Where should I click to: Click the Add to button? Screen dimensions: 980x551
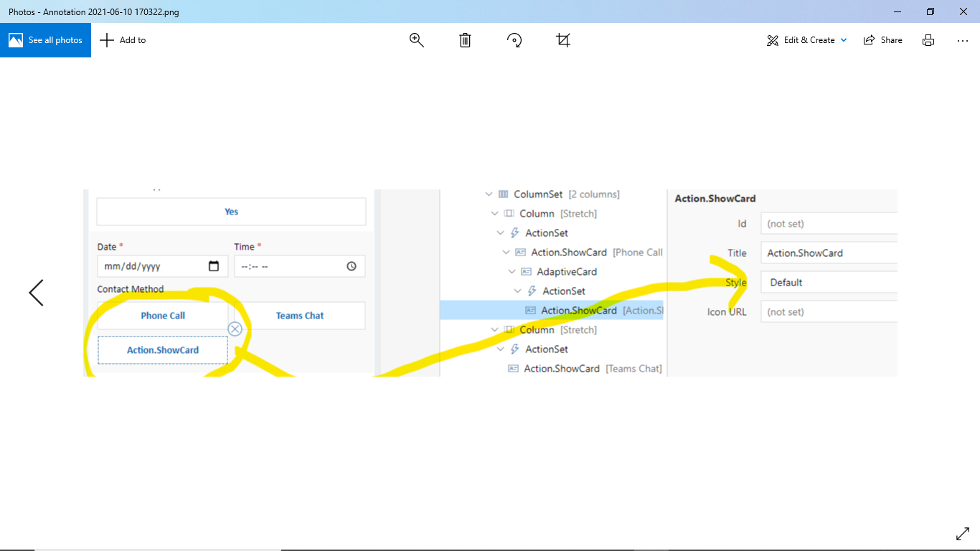pos(123,39)
